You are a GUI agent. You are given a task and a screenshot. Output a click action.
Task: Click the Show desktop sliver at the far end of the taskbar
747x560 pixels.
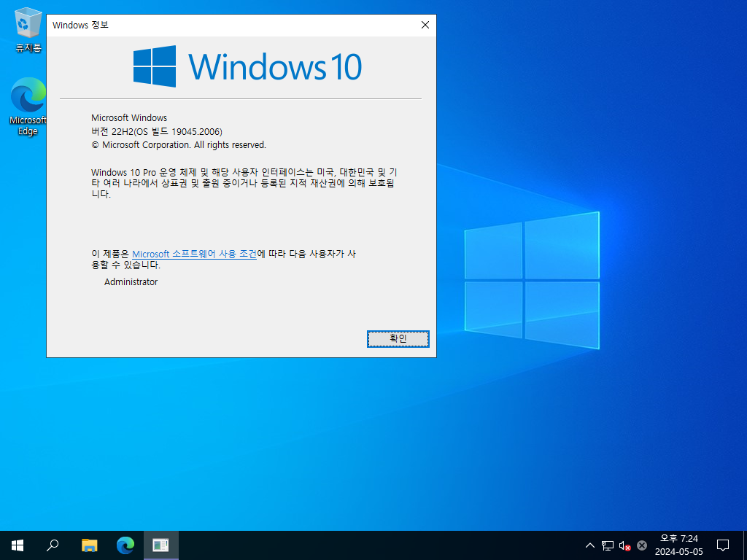pyautogui.click(x=745, y=545)
